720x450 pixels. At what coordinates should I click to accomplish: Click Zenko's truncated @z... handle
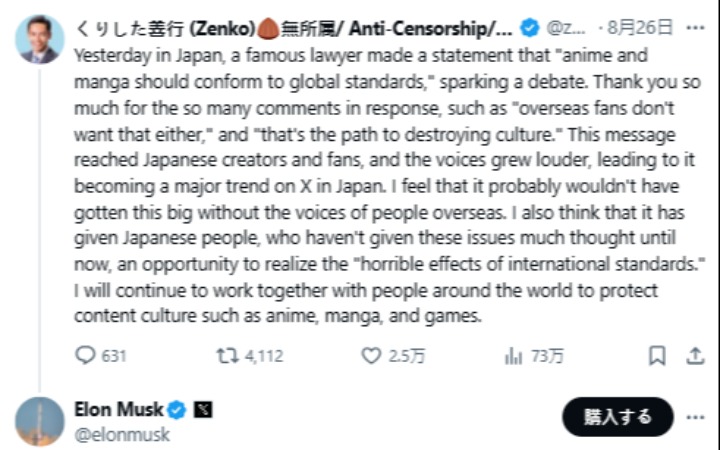point(564,27)
